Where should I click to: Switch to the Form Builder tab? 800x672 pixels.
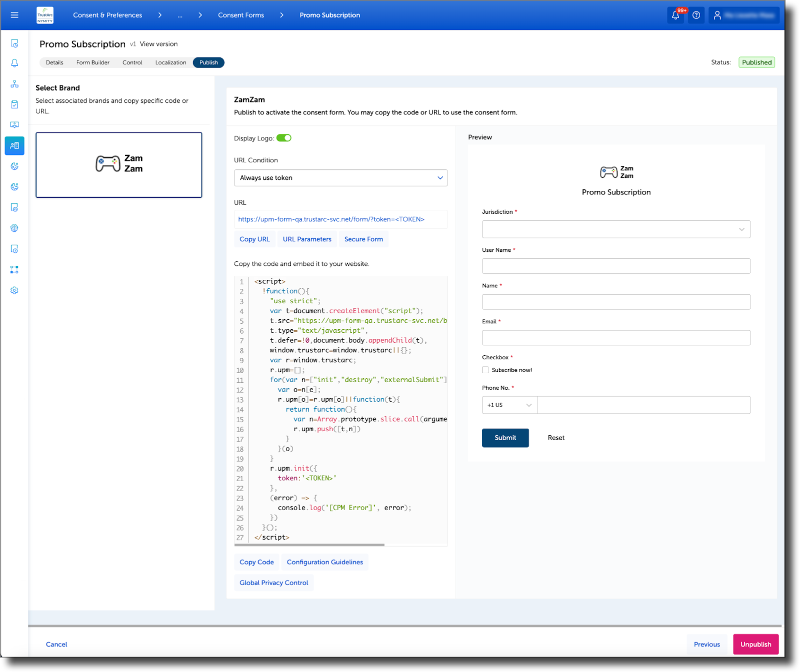pos(93,62)
